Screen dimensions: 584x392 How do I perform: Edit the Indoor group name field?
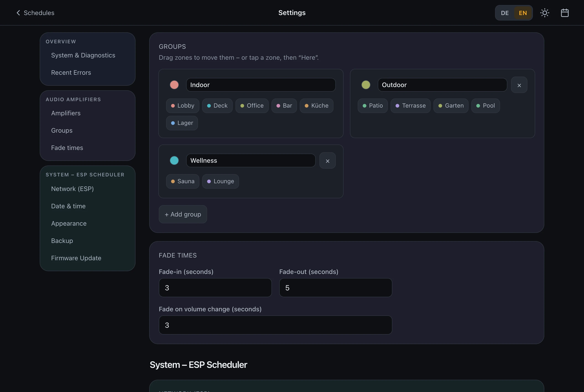[261, 85]
